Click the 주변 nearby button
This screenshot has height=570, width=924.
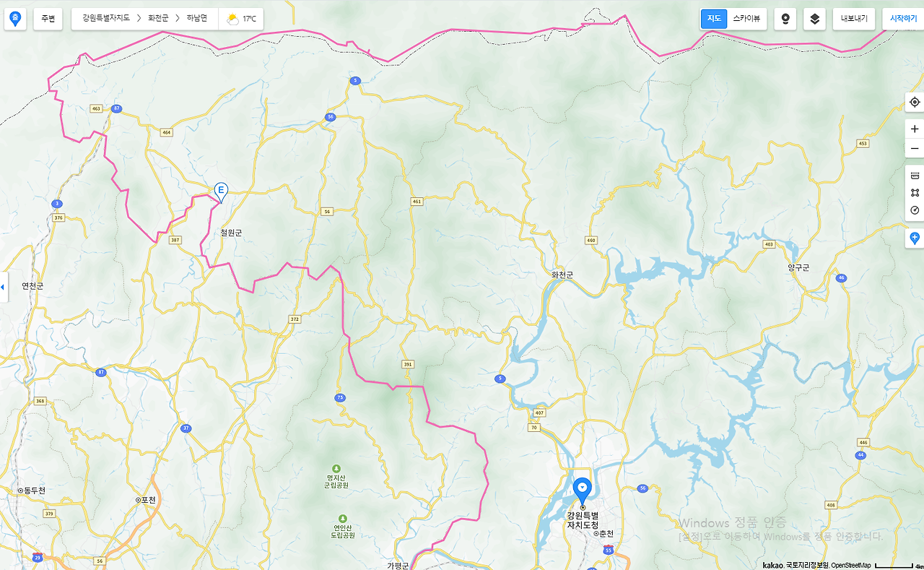click(x=48, y=19)
